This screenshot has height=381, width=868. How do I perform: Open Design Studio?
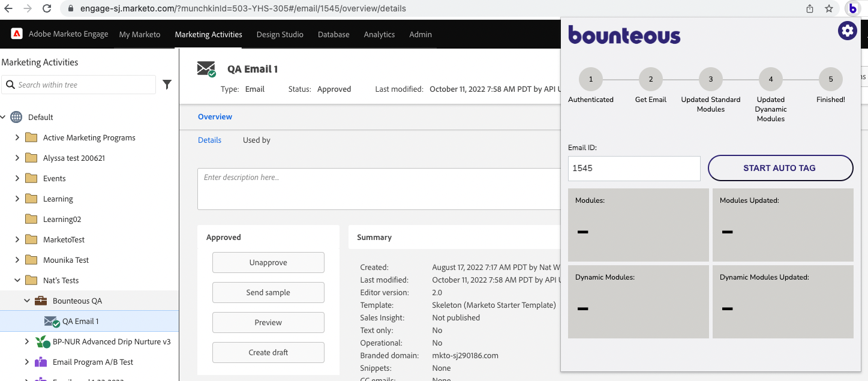[280, 34]
